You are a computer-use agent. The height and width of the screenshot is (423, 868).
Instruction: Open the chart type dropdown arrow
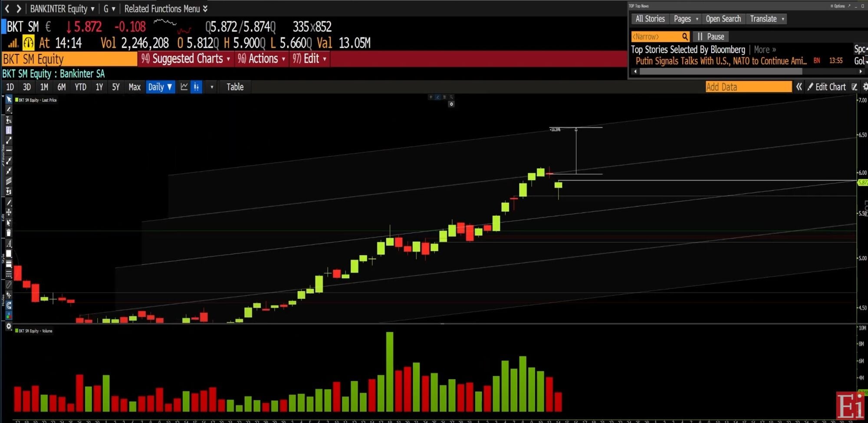click(212, 87)
